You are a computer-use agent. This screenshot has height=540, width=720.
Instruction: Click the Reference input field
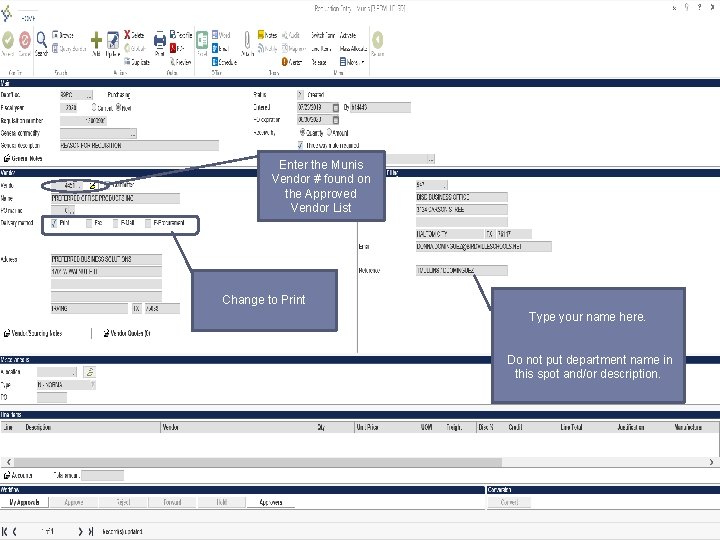tap(461, 270)
